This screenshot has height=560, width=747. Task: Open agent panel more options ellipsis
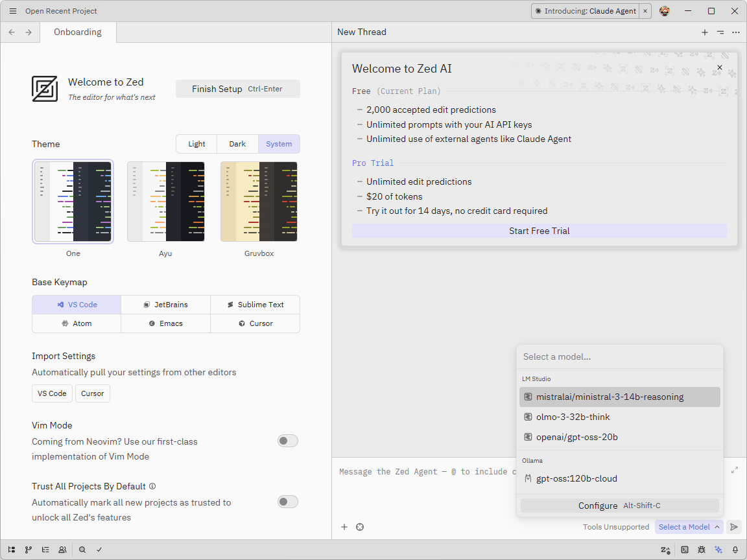coord(736,32)
